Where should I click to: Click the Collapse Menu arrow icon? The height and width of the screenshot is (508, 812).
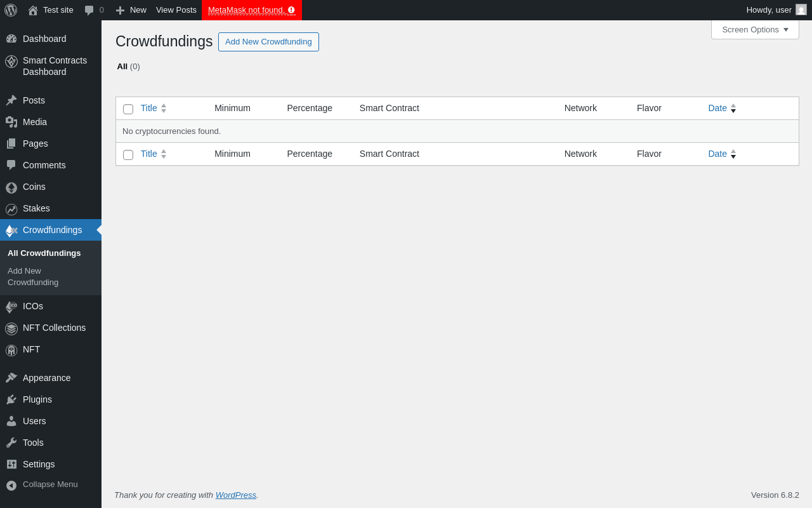tap(11, 485)
